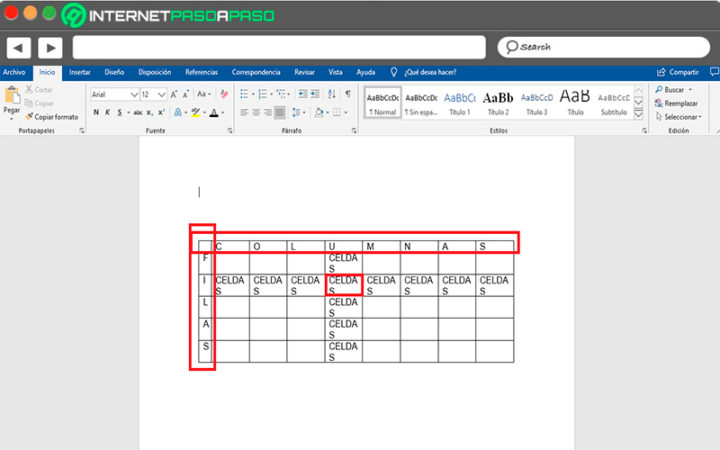Toggle bold (N) formatting

pyautogui.click(x=95, y=113)
